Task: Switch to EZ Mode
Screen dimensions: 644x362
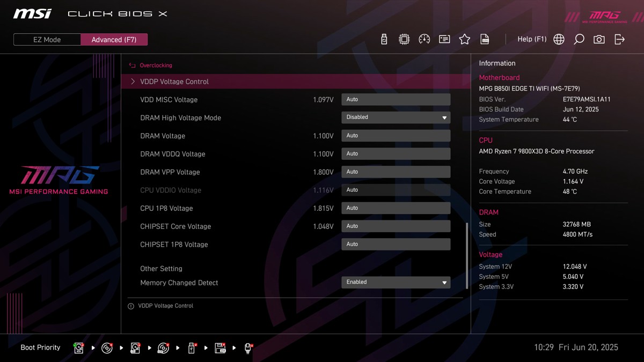Action: 47,40
